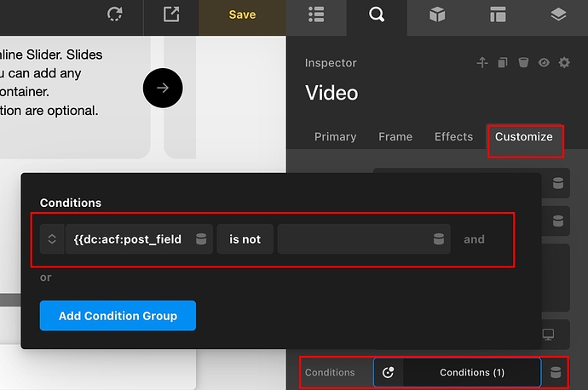Open the Layers stack panel
588x390 pixels.
coord(558,14)
